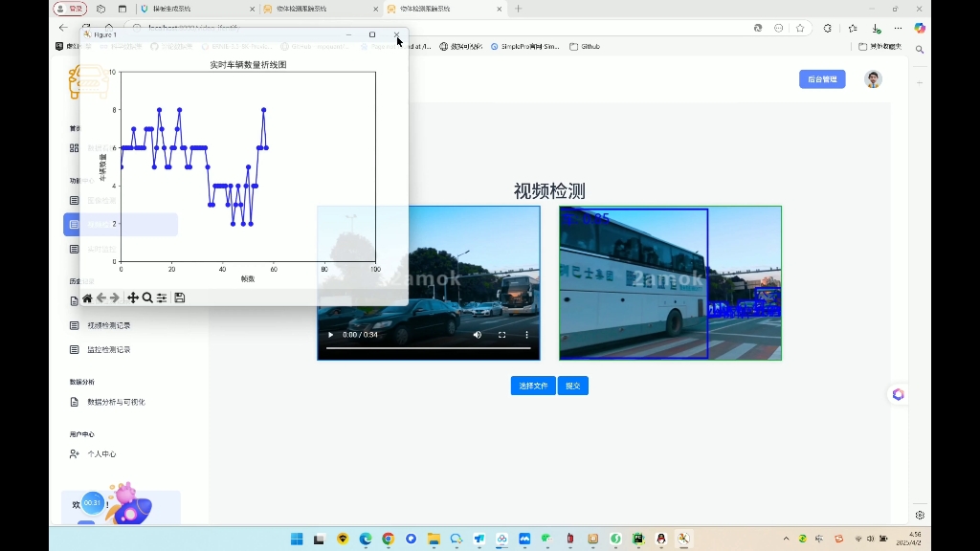Open 后台管理 from the header

coord(822,79)
